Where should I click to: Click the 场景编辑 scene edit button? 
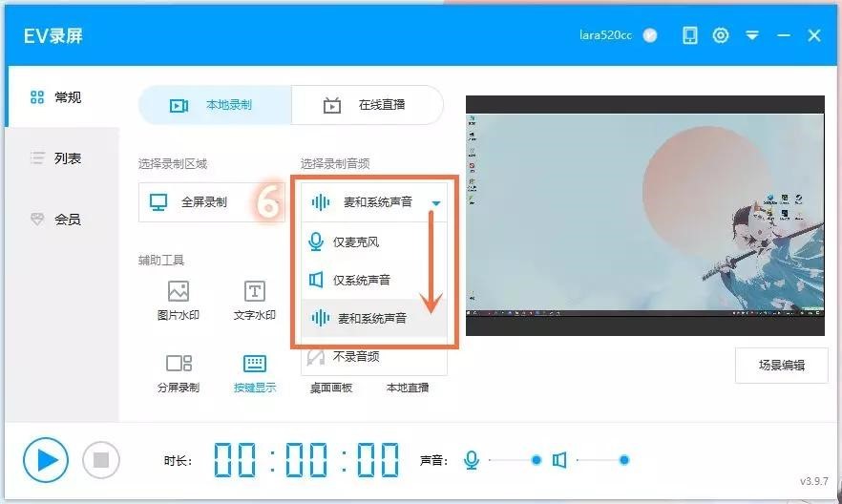click(x=781, y=366)
